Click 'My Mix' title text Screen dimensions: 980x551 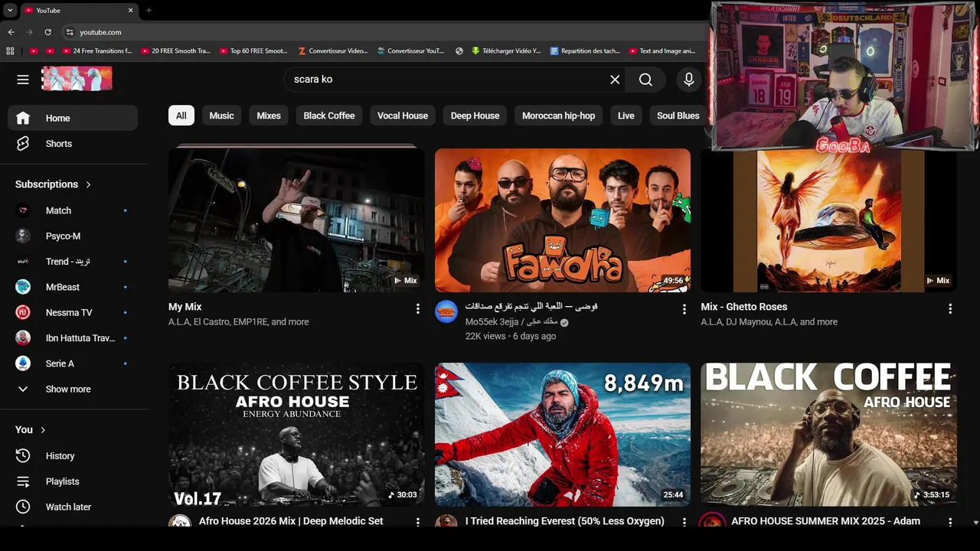pyautogui.click(x=185, y=307)
